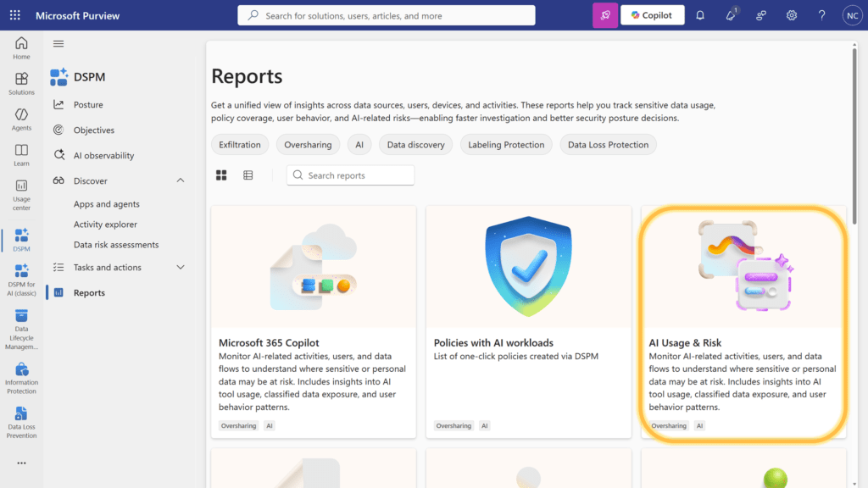Open Policies with AI workloads report
The image size is (868, 488).
pos(529,322)
